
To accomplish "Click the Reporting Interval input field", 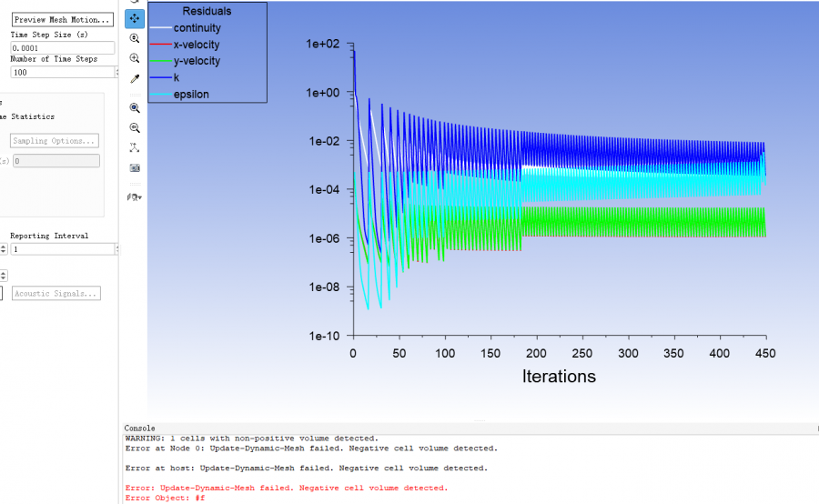I will pyautogui.click(x=62, y=249).
